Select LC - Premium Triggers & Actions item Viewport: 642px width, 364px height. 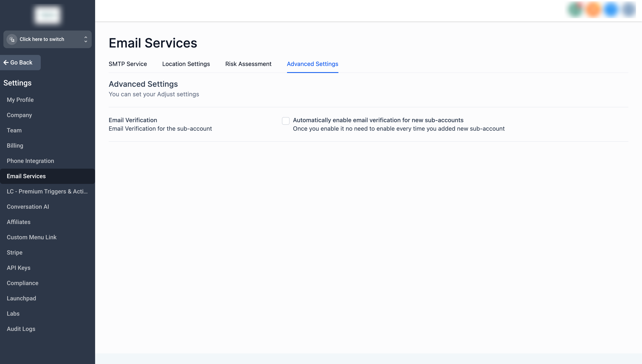tap(47, 192)
